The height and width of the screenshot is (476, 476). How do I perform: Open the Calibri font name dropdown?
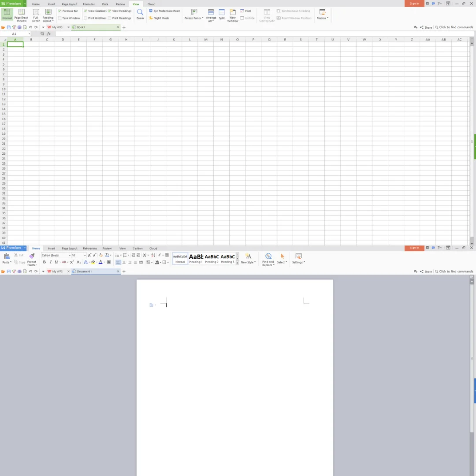pyautogui.click(x=69, y=256)
